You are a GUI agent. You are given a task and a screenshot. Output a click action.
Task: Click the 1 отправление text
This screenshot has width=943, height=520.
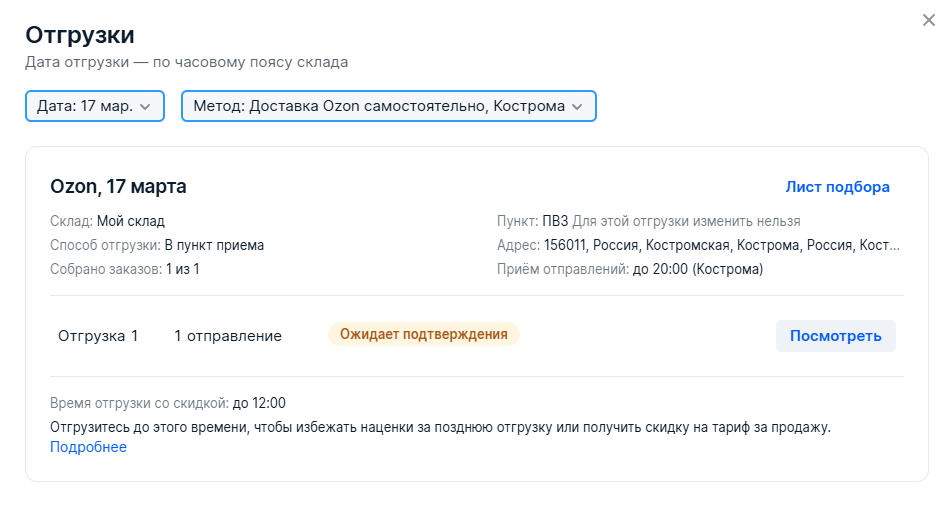228,336
